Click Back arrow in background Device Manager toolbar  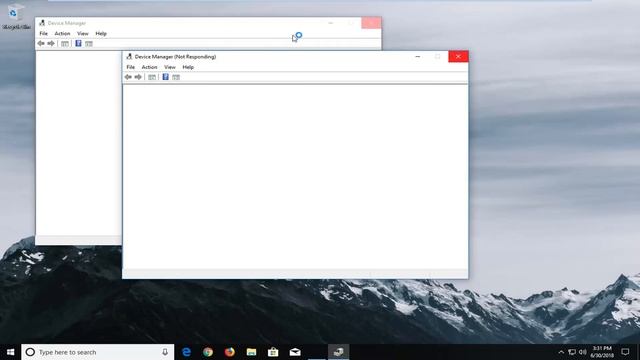[41, 43]
